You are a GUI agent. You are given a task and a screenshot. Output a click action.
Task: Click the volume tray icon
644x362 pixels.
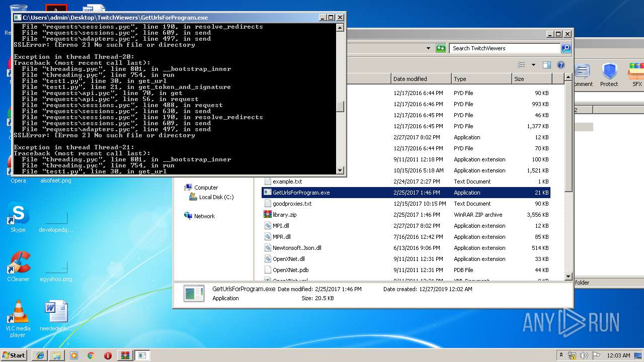[585, 355]
